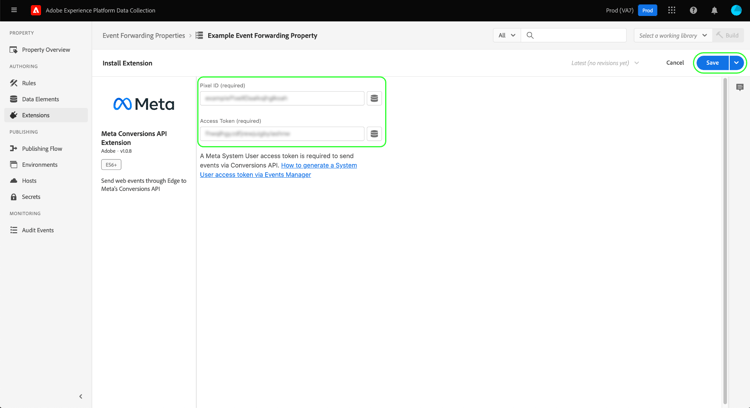Viewport: 750px width, 408px height.
Task: Click the Audit Events list icon
Action: point(13,230)
